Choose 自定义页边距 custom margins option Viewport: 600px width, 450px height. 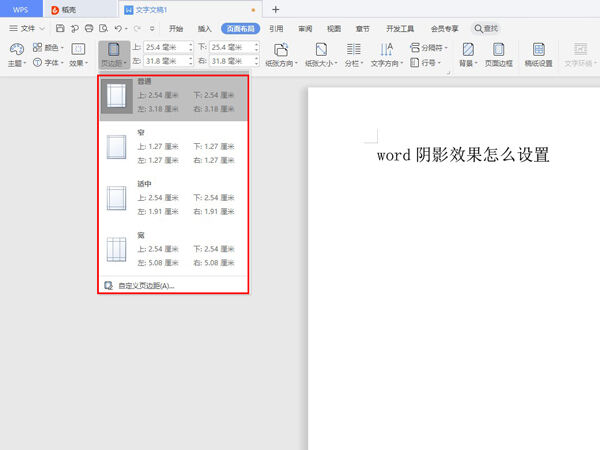tap(146, 286)
